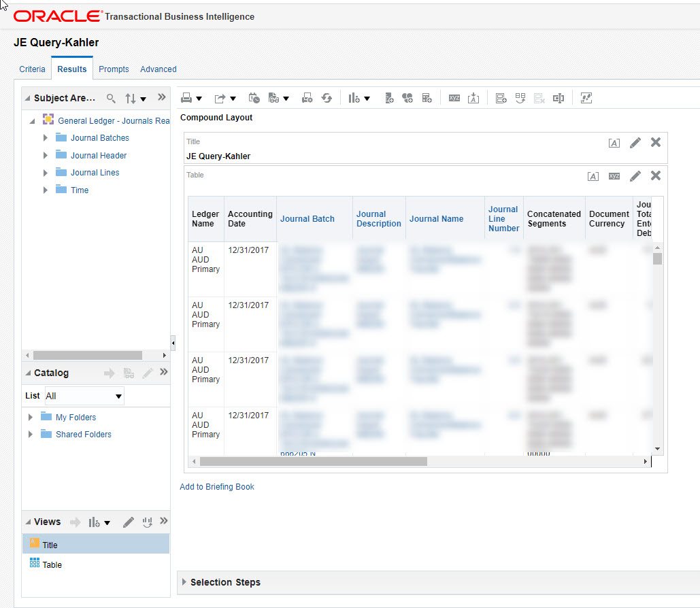Open the Prompts tab
The height and width of the screenshot is (608, 700).
[114, 69]
